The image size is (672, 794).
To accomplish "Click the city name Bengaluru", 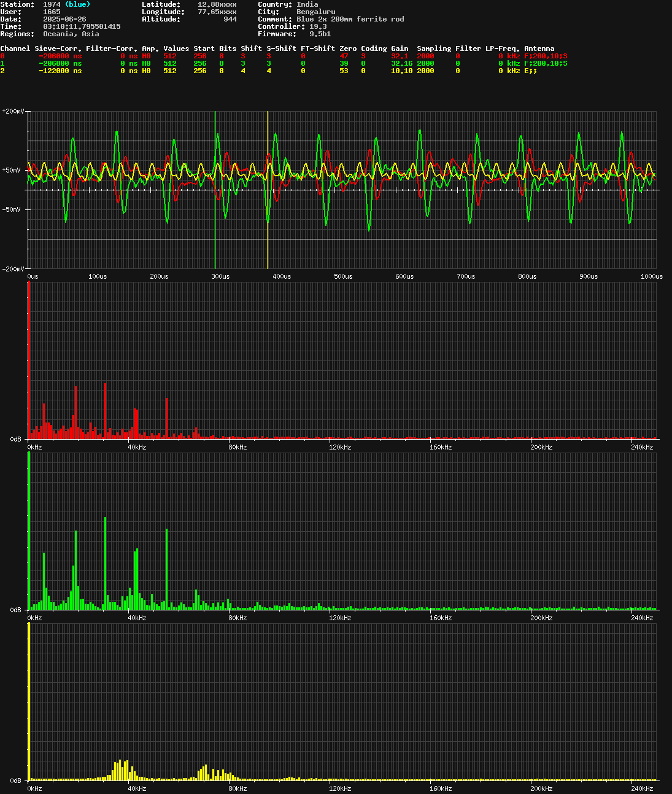I will point(316,12).
